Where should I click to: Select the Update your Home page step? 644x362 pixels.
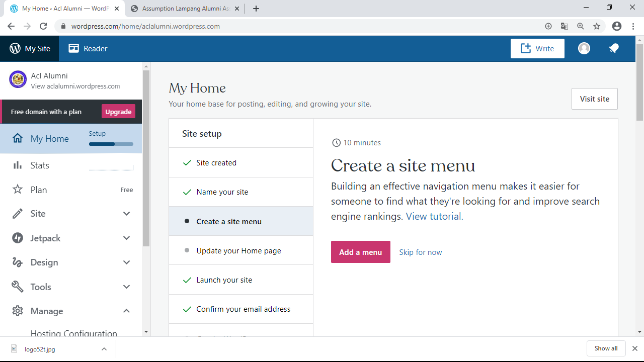coord(238,250)
